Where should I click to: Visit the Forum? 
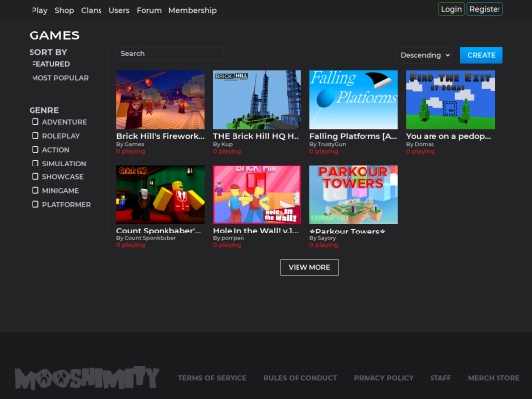point(149,10)
